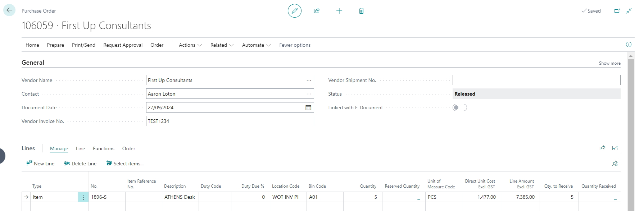Open the Order menu in top action bar
Image resolution: width=644 pixels, height=211 pixels.
tap(157, 45)
